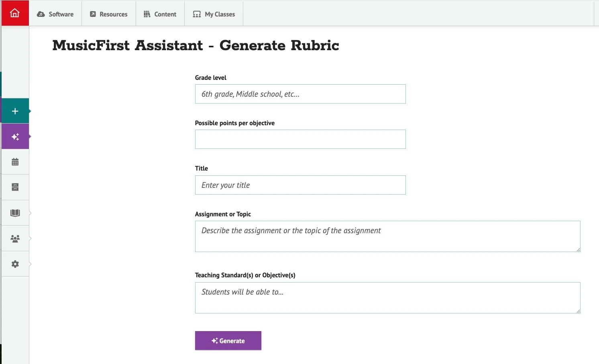
Task: Go to My Classes
Action: pos(214,14)
